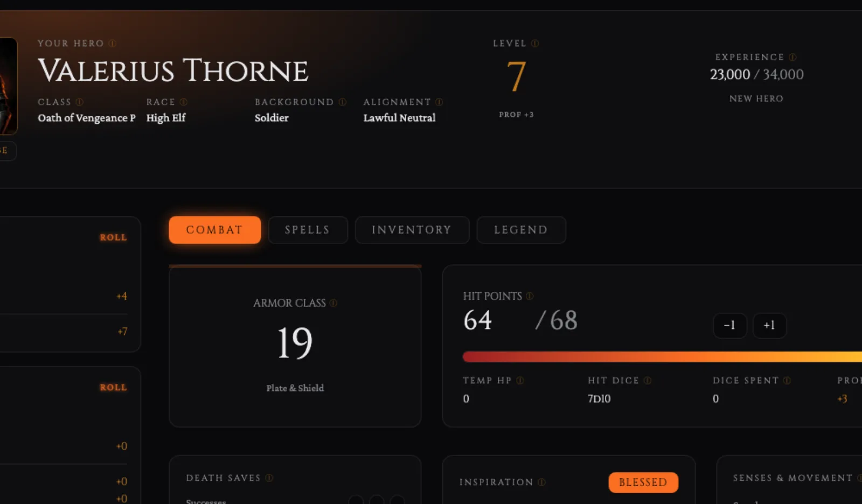862x504 pixels.
Task: Click the upper ROLL button
Action: coord(113,237)
